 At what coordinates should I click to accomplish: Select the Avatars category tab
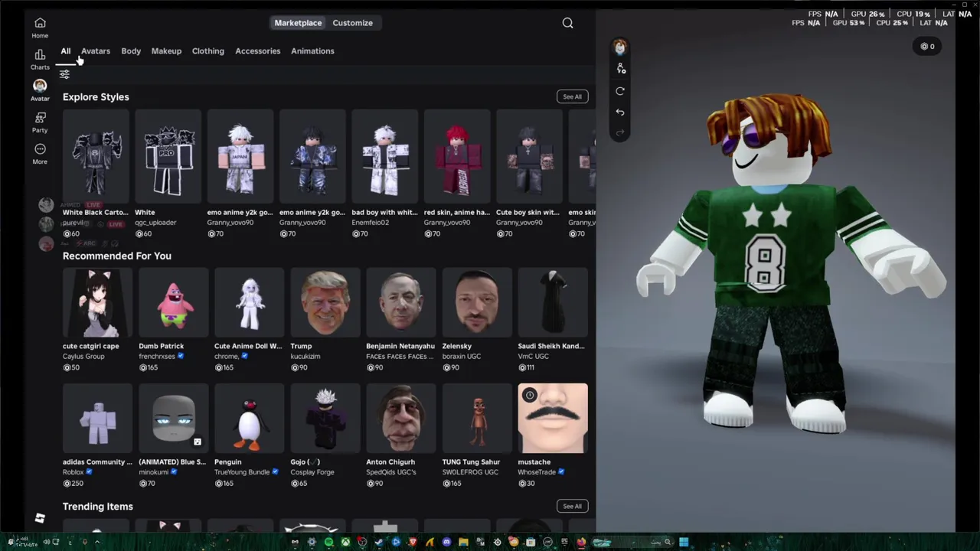coord(96,51)
